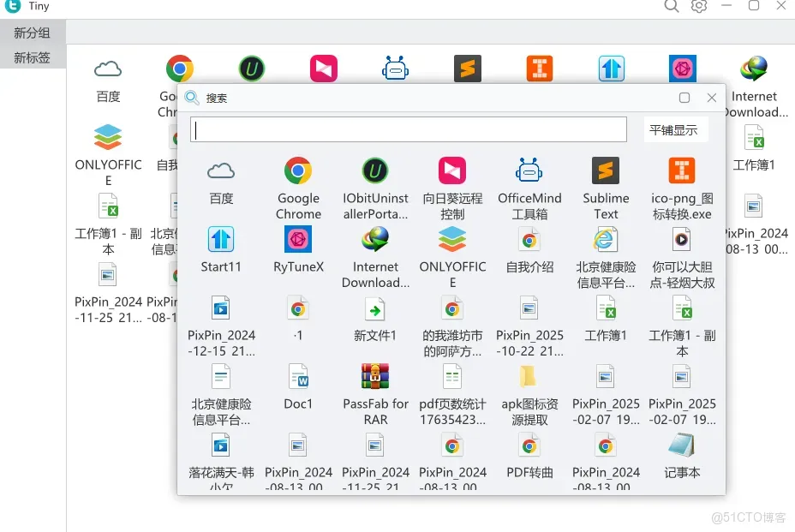The width and height of the screenshot is (795, 532).
Task: Launch the 向日葵远程控制 remote app
Action: [452, 170]
